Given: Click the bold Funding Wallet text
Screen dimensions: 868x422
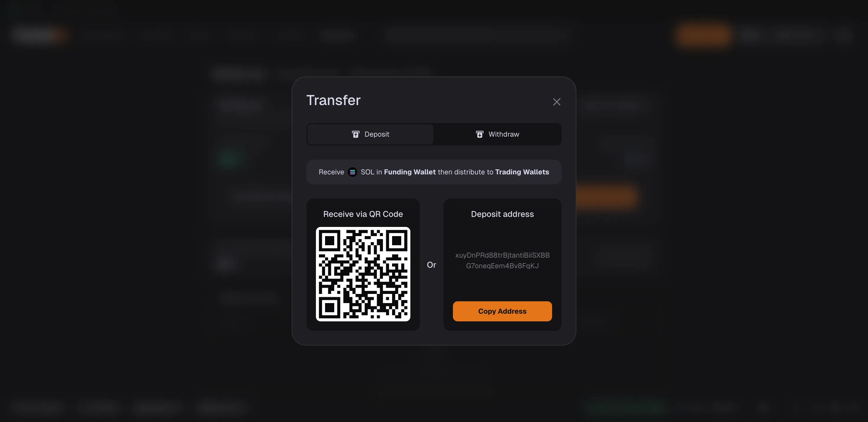Looking at the screenshot, I should [410, 172].
